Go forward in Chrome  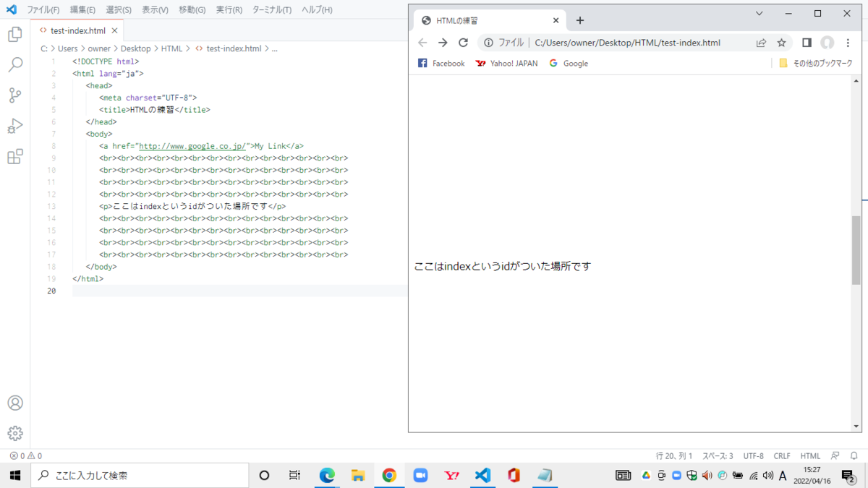pyautogui.click(x=443, y=43)
